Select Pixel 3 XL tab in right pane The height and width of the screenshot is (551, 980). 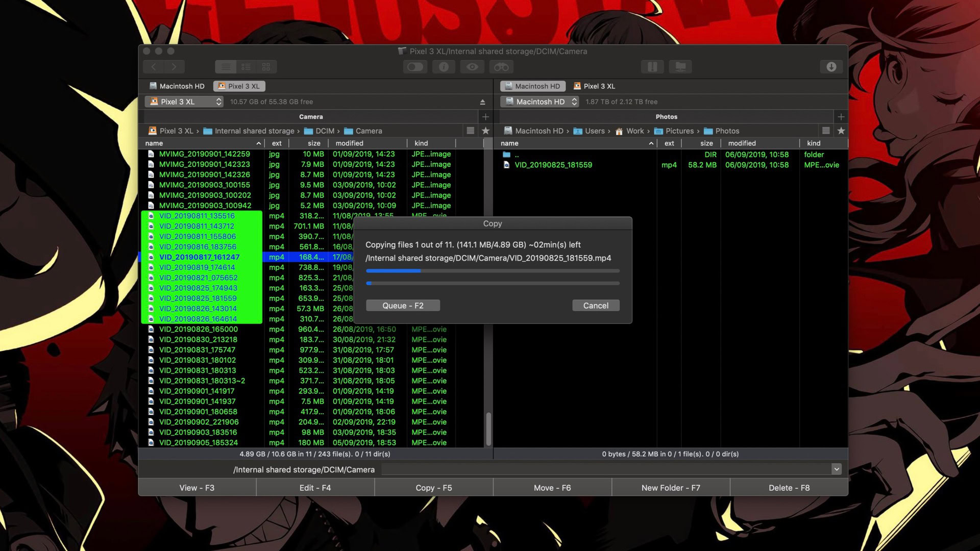(595, 86)
